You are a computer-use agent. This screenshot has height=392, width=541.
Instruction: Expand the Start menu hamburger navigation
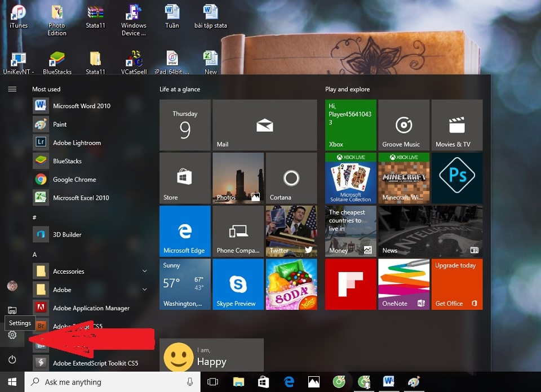(x=12, y=88)
